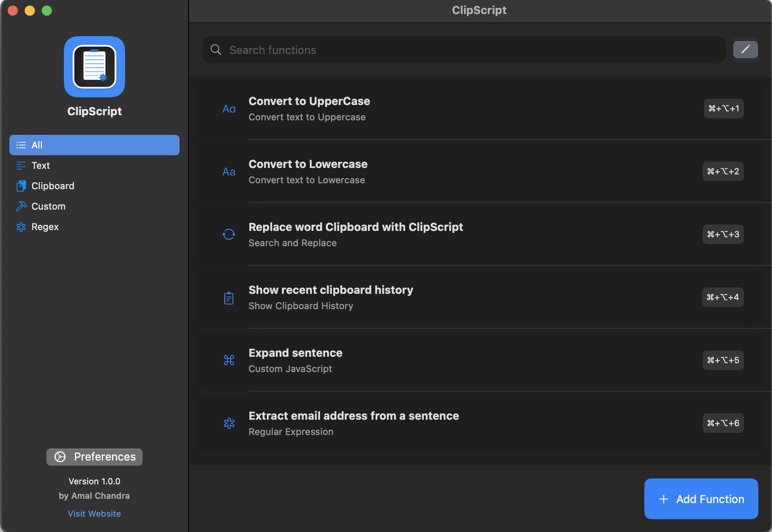772x532 pixels.
Task: Click the Regular Expression subtitle
Action: [291, 432]
